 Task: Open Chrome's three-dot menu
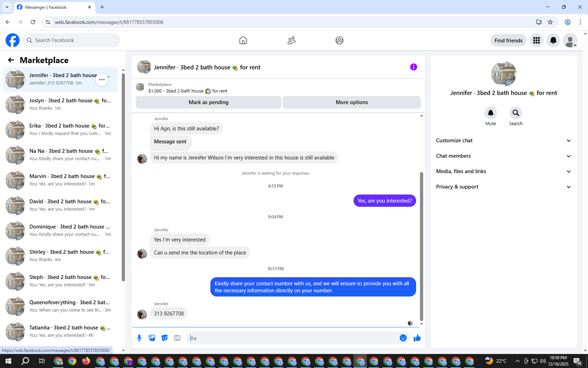[580, 22]
